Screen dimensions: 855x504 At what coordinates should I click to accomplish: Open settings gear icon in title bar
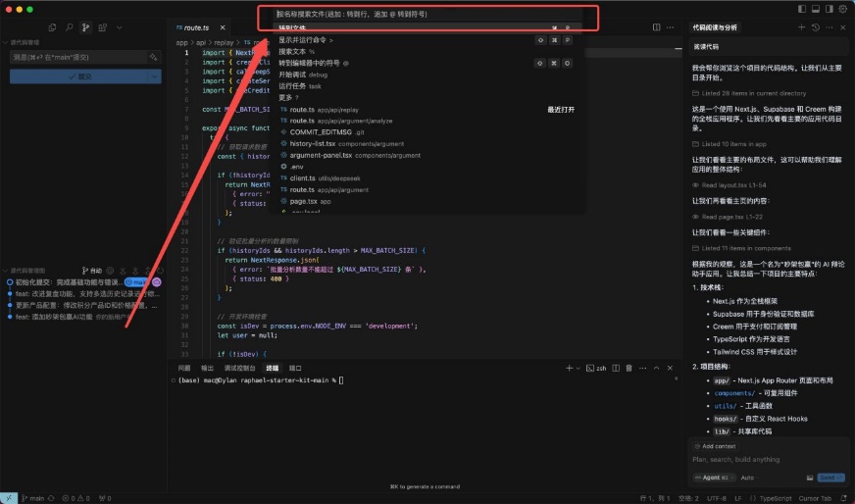click(843, 9)
